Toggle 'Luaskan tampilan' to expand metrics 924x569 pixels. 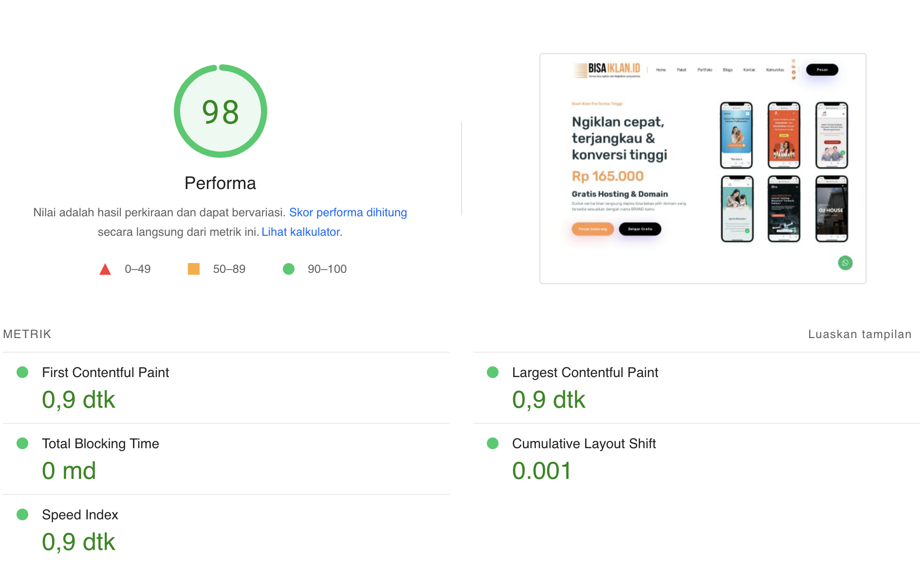(859, 334)
